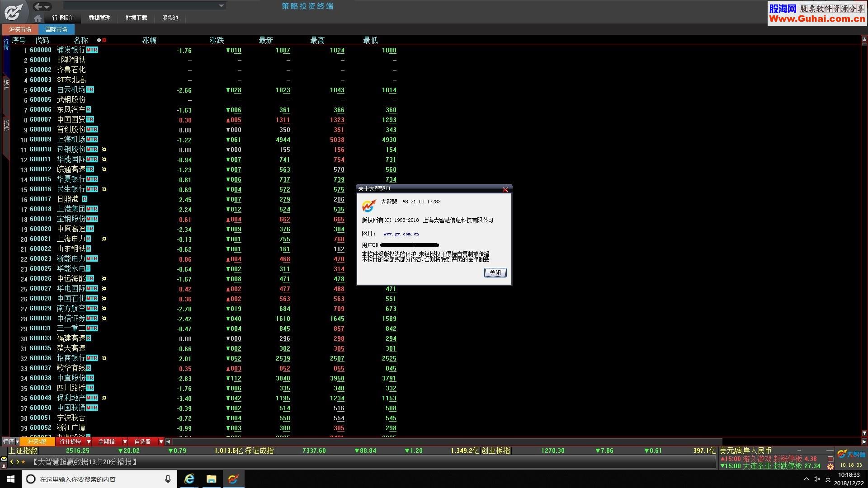The image size is (868, 488).
Task: Click the 创业板指 index label in status bar
Action: pos(495,450)
